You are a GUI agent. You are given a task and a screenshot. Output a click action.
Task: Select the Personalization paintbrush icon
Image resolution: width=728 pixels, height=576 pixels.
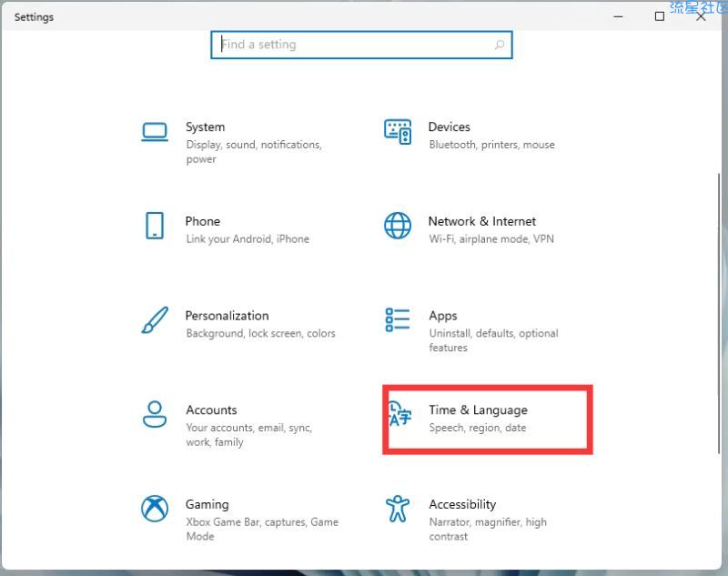click(155, 319)
